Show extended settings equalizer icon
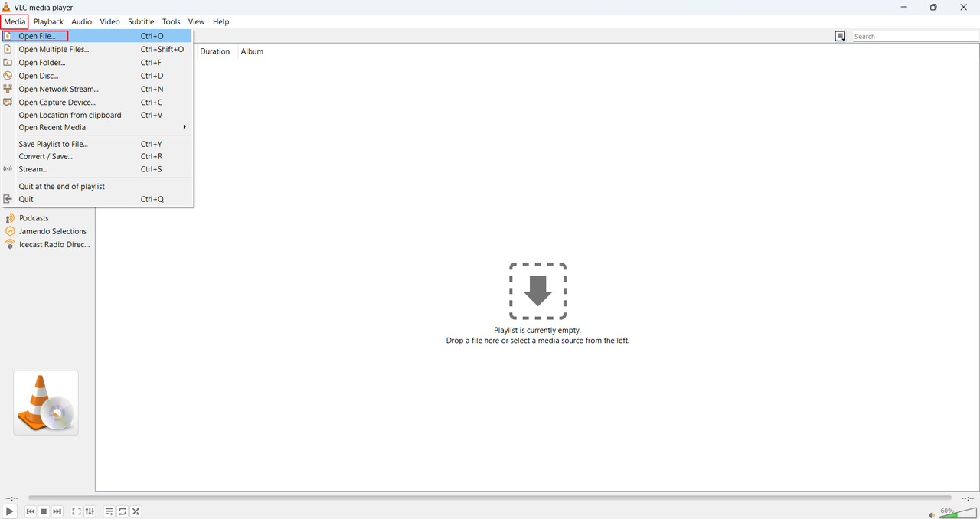This screenshot has width=980, height=519. coord(90,511)
